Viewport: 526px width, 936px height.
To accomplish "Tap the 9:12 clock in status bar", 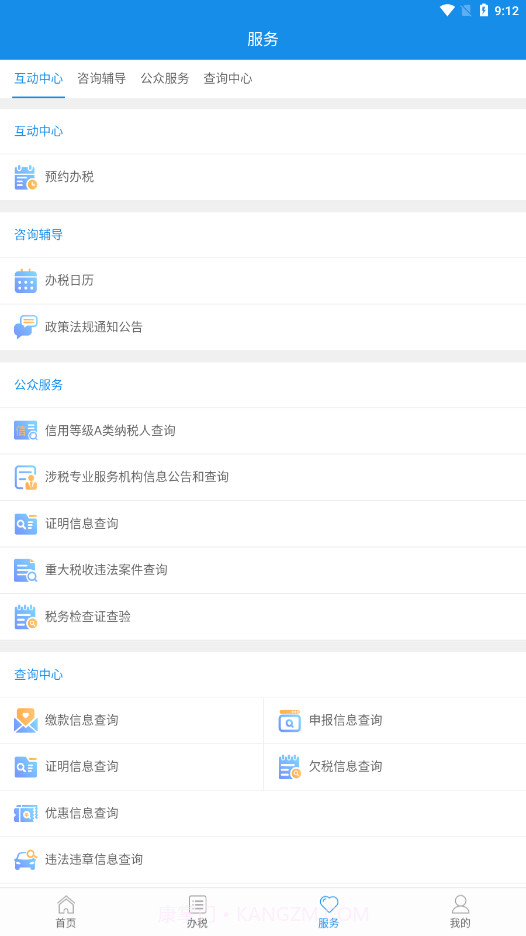I will point(506,11).
